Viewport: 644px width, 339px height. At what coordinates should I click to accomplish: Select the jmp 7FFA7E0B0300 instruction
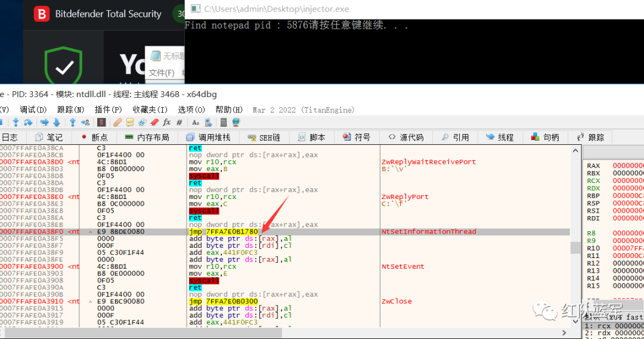[224, 301]
